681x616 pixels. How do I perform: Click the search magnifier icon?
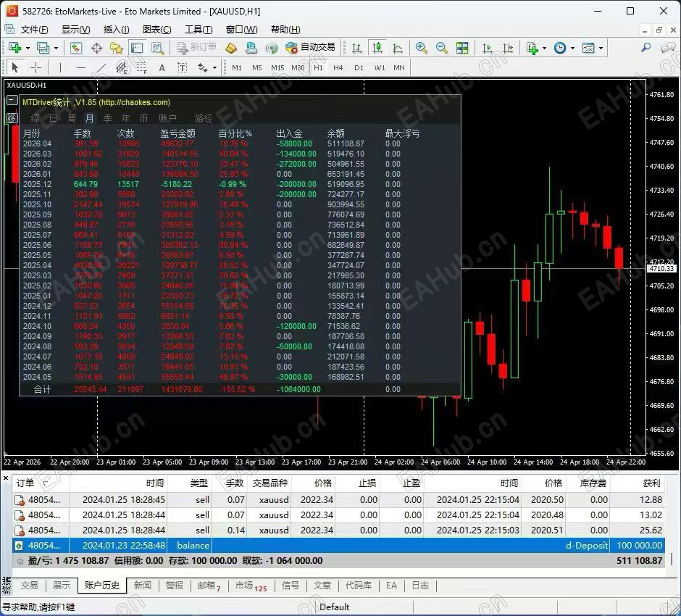click(x=646, y=48)
